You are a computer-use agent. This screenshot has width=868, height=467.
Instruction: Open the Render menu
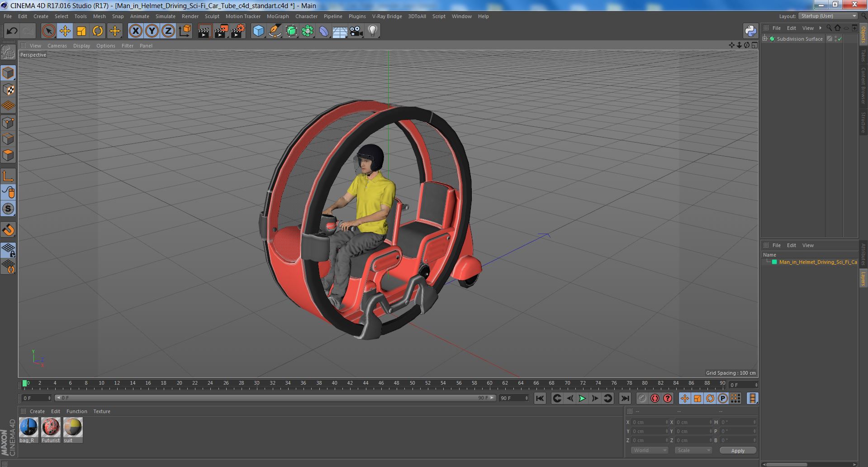point(190,16)
